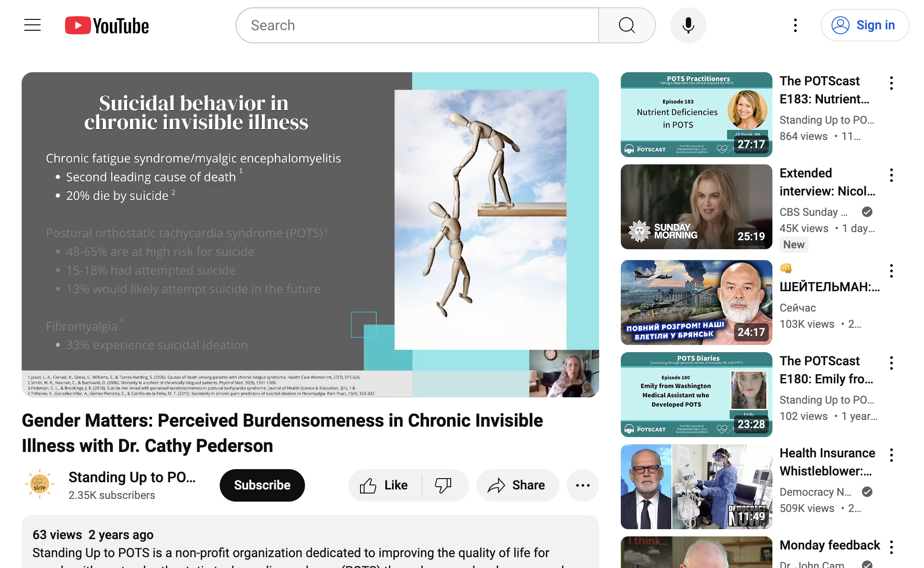The height and width of the screenshot is (568, 924).
Task: Dislike the video with the thumbs-down icon
Action: coord(444,485)
